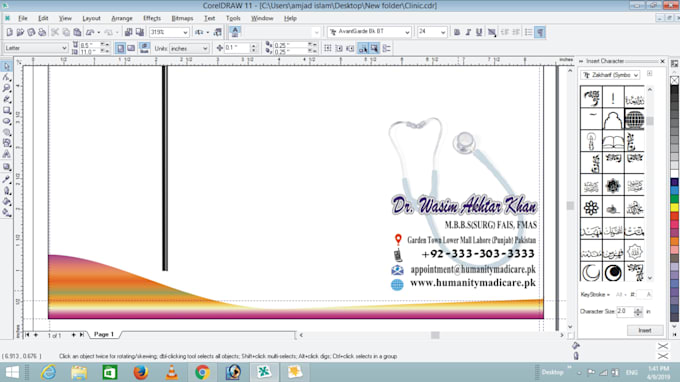Image resolution: width=680 pixels, height=382 pixels.
Task: Click the Save icon in toolbar
Action: pos(31,32)
